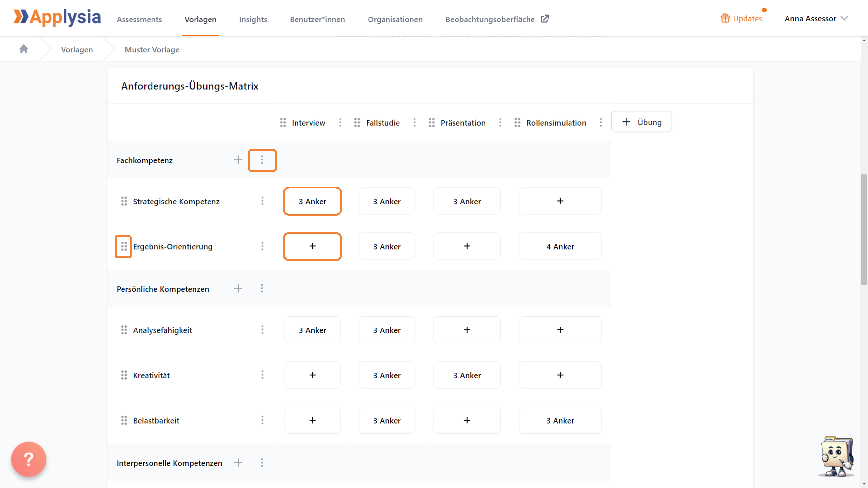Add anchors for Analysefähigkeit Rollensimulation
This screenshot has width=868, height=488.
(x=560, y=330)
